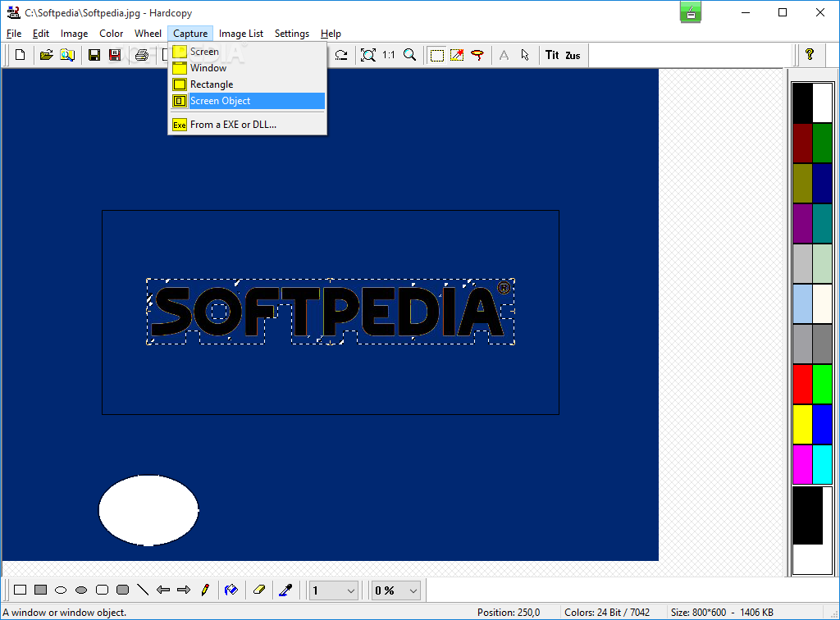Set zoom to 1:1 actual size
This screenshot has width=840, height=620.
pyautogui.click(x=388, y=55)
